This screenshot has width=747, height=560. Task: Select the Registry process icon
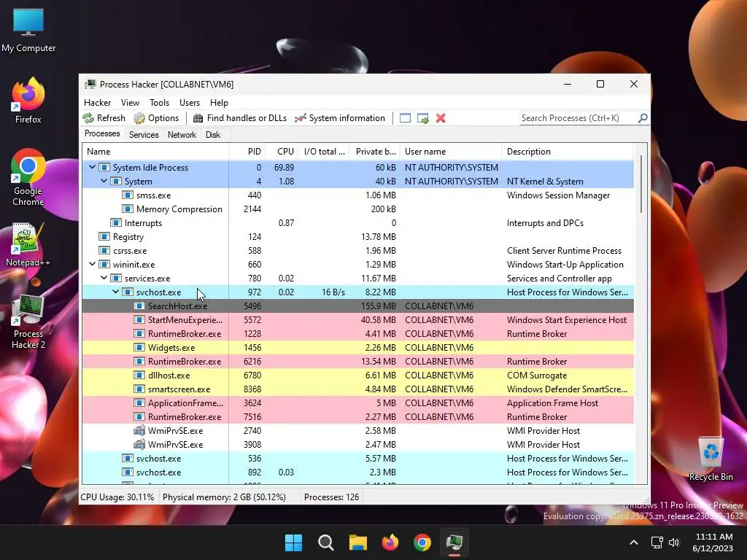[104, 237]
